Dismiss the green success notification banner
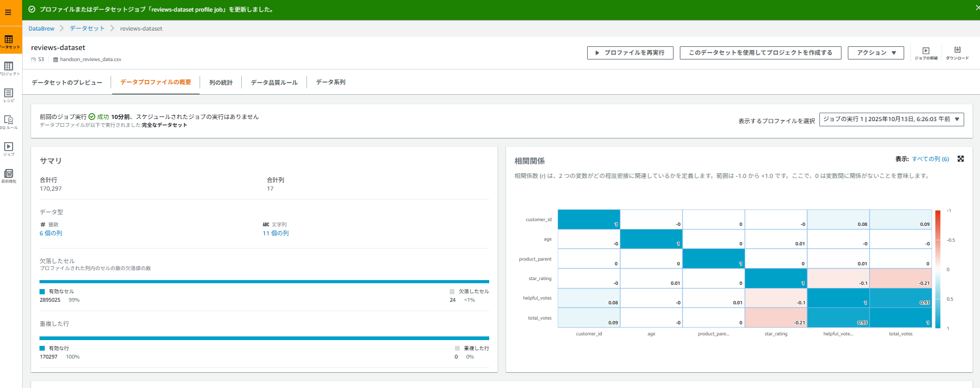This screenshot has width=980, height=388. [x=977, y=7]
